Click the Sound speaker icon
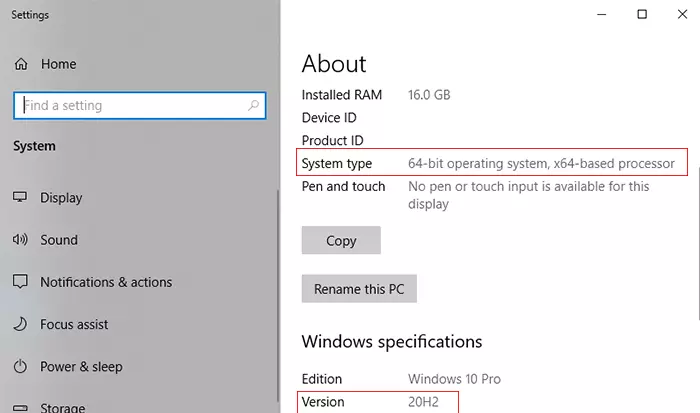Viewport: 700px width, 413px height. [20, 240]
